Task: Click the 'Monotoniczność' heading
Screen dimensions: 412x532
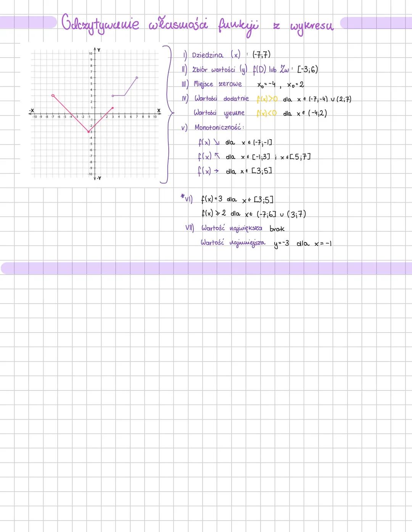Action: coord(219,127)
